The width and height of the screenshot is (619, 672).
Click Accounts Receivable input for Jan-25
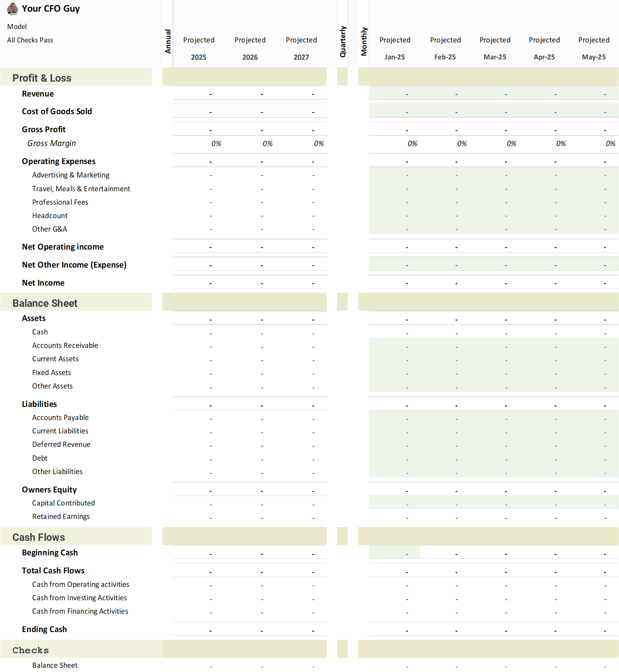click(x=394, y=345)
